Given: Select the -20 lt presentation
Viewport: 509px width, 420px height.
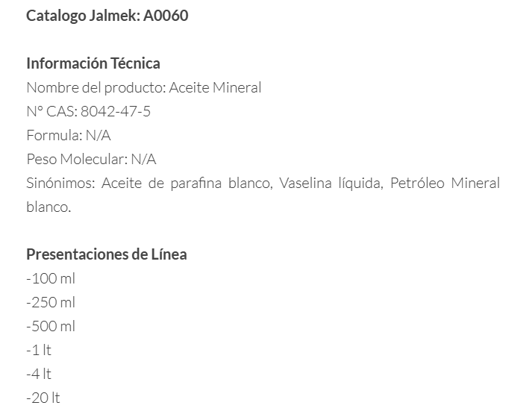Looking at the screenshot, I should coord(43,398).
